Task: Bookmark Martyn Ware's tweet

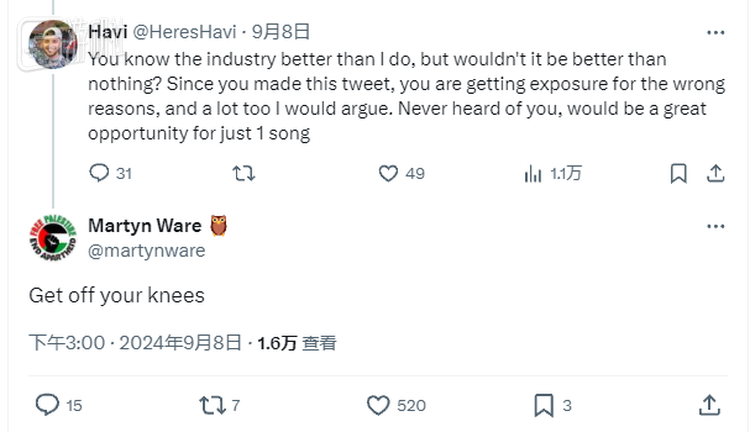Action: pos(543,404)
